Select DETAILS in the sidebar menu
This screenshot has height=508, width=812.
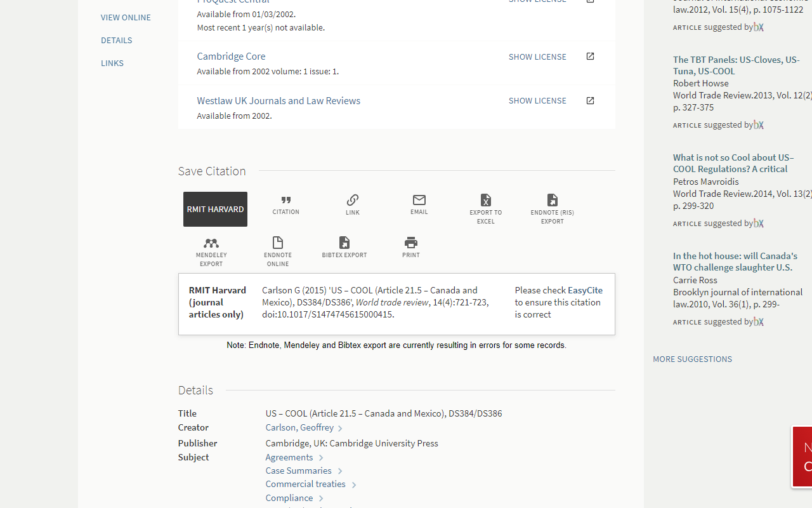[116, 40]
